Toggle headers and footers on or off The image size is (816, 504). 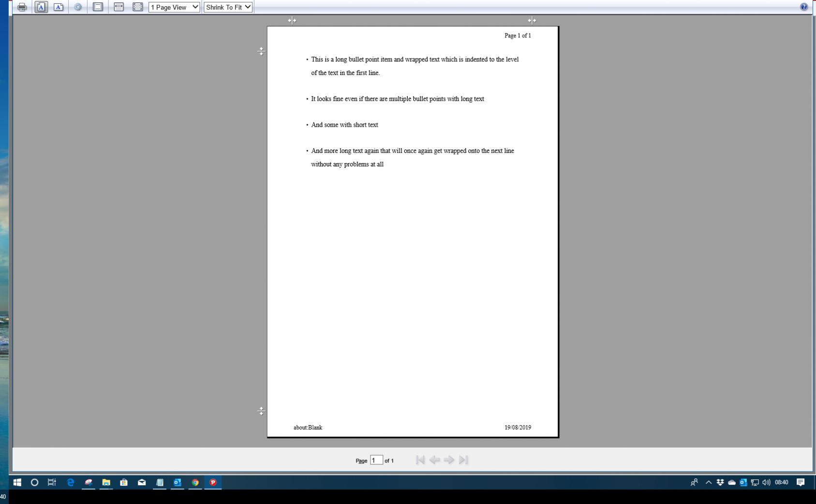(x=98, y=7)
